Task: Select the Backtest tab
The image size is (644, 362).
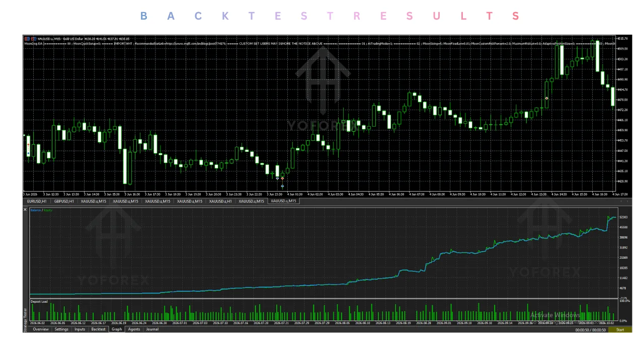Action: point(99,329)
